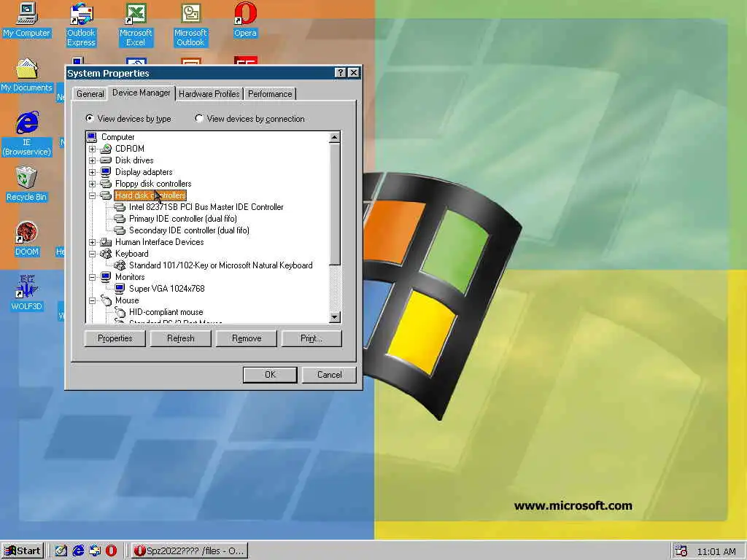This screenshot has width=747, height=560.
Task: Open Internet Explorer from quick launch
Action: click(x=78, y=551)
